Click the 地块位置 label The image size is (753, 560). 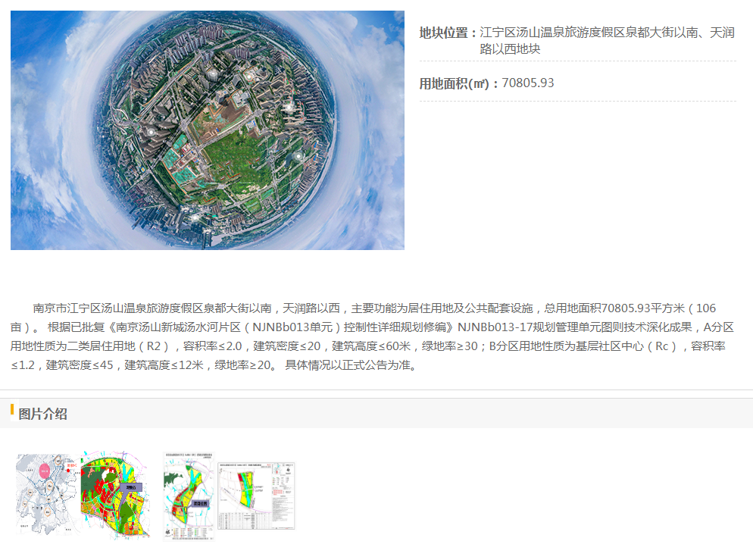[448, 33]
